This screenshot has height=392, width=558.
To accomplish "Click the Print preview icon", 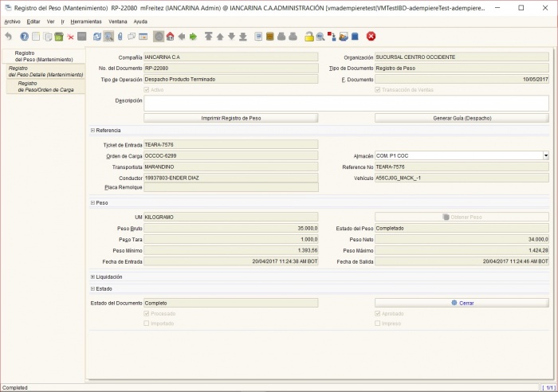I will (281, 37).
